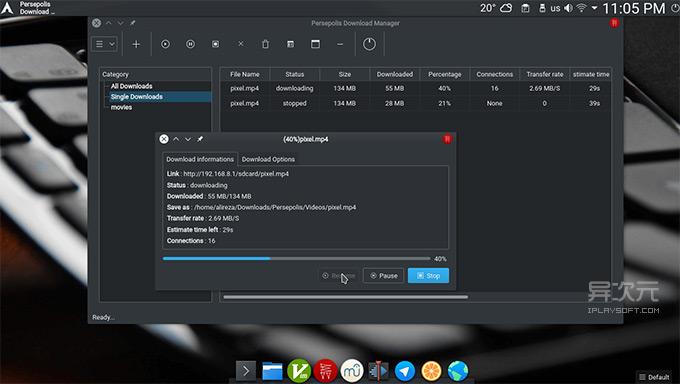
Task: Expand the system tray arrow
Action: [x=595, y=8]
